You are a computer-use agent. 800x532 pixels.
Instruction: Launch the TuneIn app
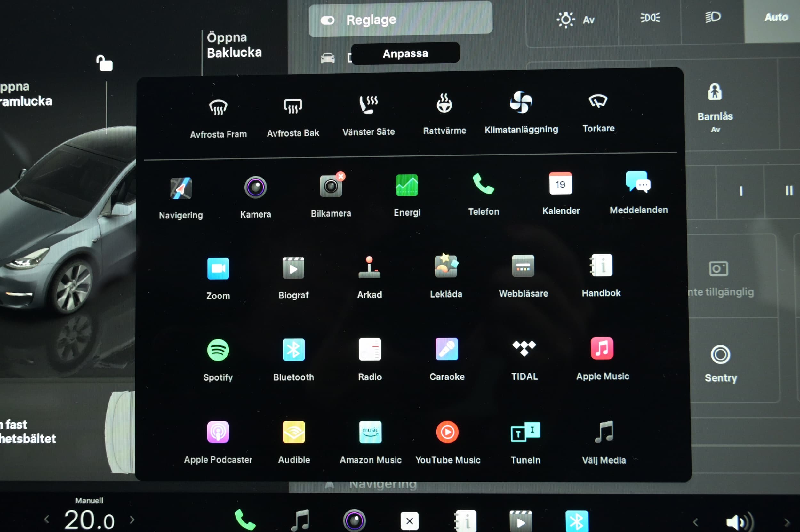(525, 442)
